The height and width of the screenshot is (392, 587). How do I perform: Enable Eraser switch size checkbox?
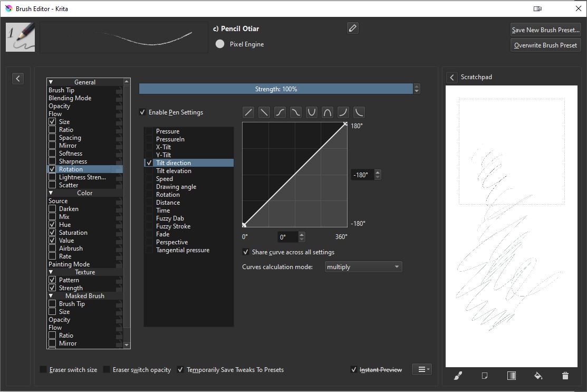click(x=43, y=369)
